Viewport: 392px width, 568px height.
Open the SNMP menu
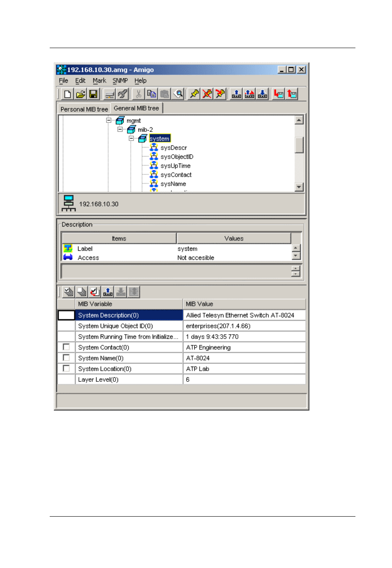[x=120, y=81]
